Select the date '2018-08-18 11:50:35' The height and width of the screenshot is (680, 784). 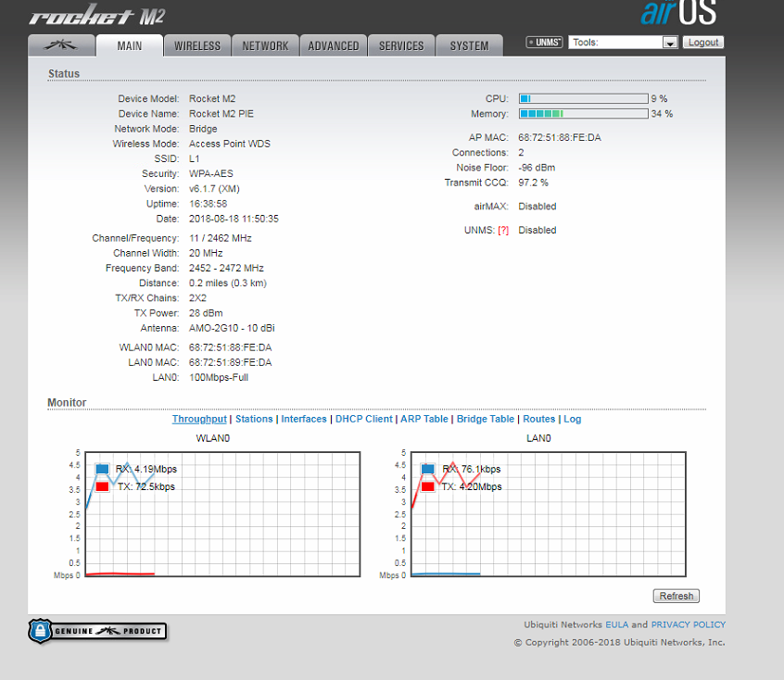click(234, 219)
